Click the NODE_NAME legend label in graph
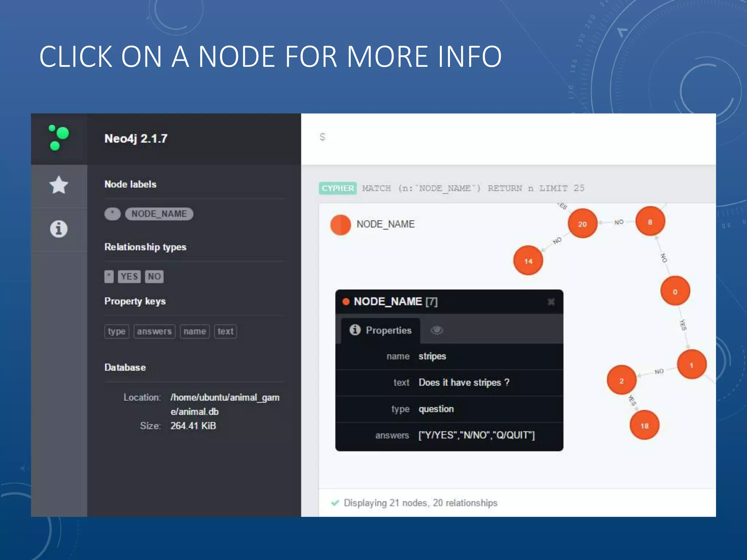Viewport: 747px width, 560px height. [x=386, y=224]
